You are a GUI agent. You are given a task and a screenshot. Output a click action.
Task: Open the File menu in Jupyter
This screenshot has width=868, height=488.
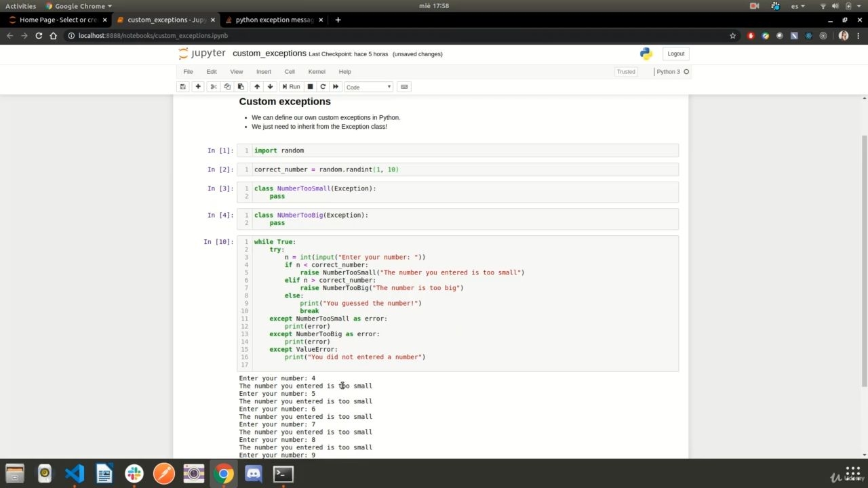(188, 72)
